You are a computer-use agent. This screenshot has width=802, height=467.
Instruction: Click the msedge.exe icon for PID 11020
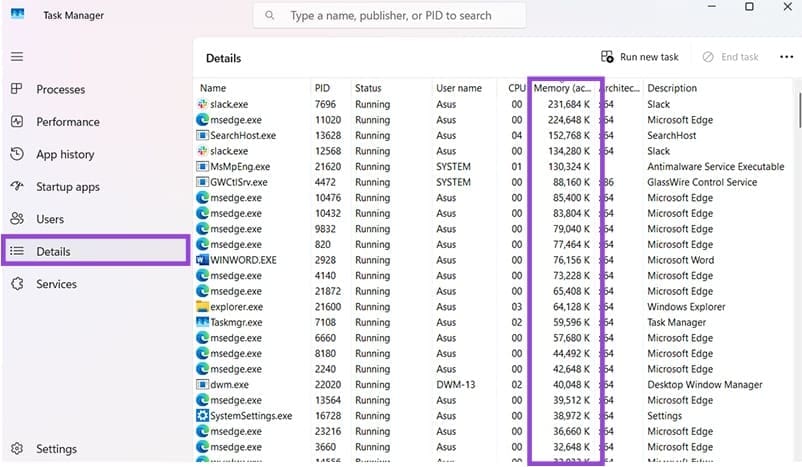tap(203, 120)
